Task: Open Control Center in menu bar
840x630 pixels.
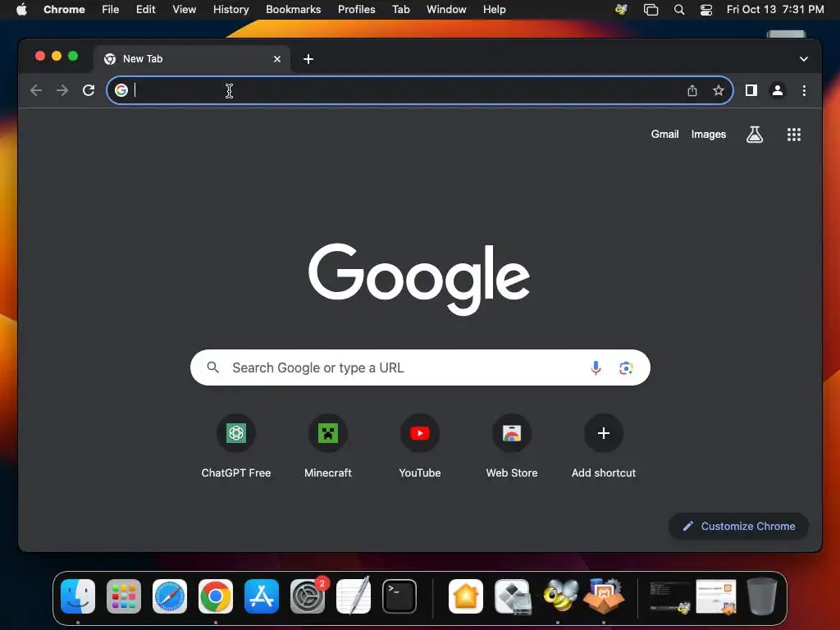Action: pos(706,10)
